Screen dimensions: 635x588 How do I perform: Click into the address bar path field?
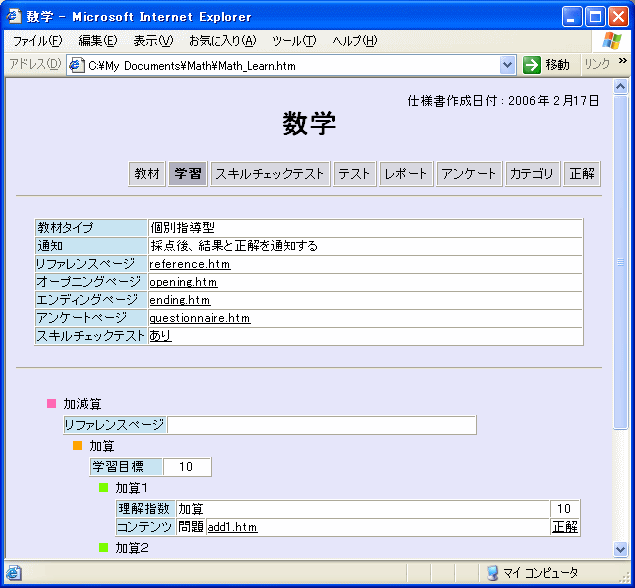click(290, 66)
